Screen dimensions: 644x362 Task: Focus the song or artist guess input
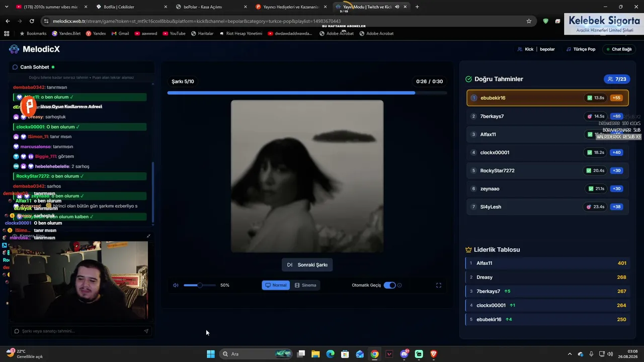click(x=82, y=331)
